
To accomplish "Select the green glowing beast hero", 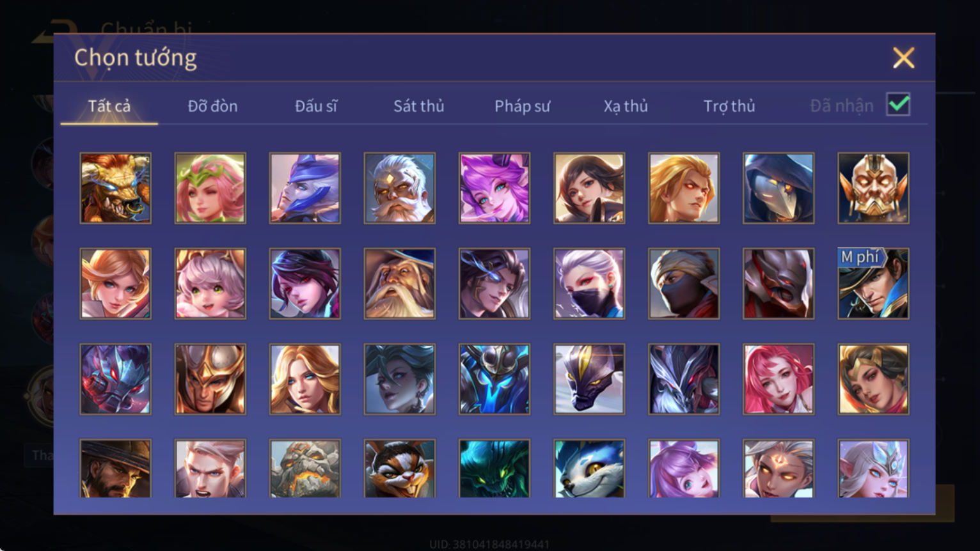I will [x=494, y=469].
